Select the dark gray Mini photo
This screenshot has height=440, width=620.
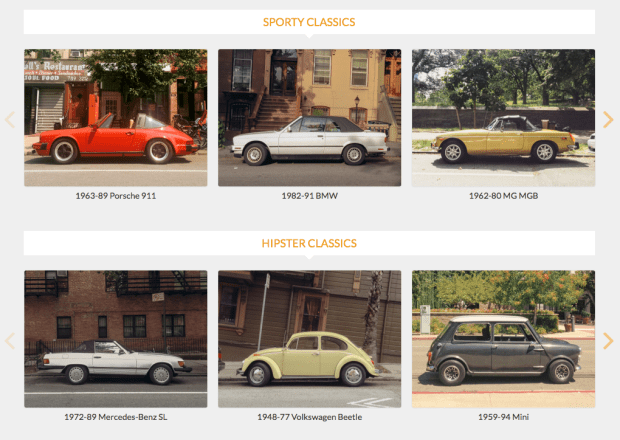[x=503, y=339]
